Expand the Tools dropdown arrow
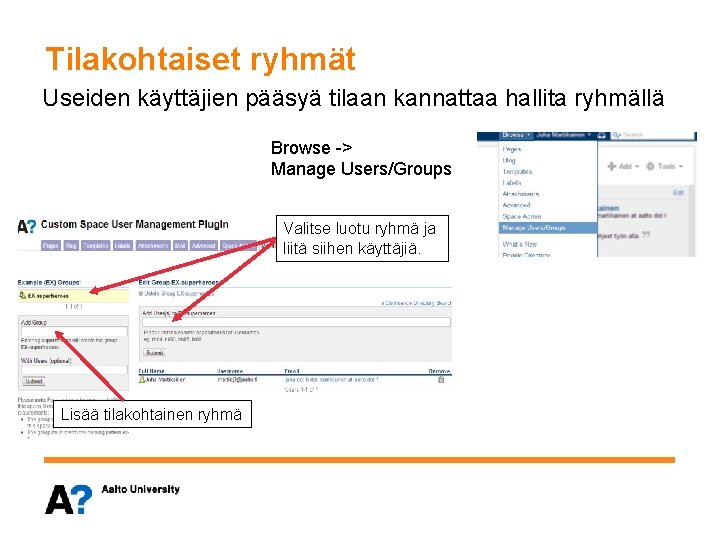720x540 pixels. click(681, 167)
